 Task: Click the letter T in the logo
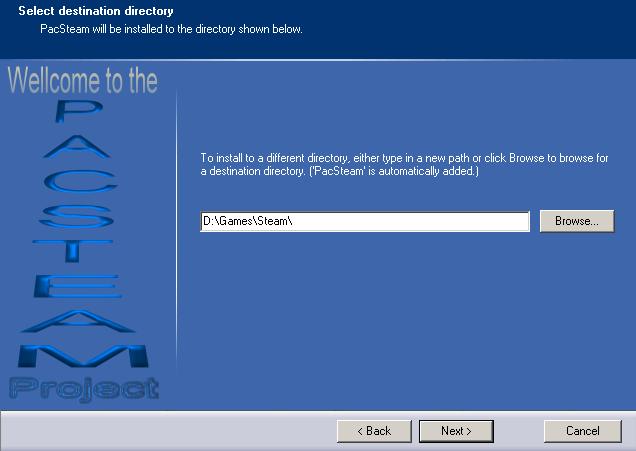pos(84,252)
